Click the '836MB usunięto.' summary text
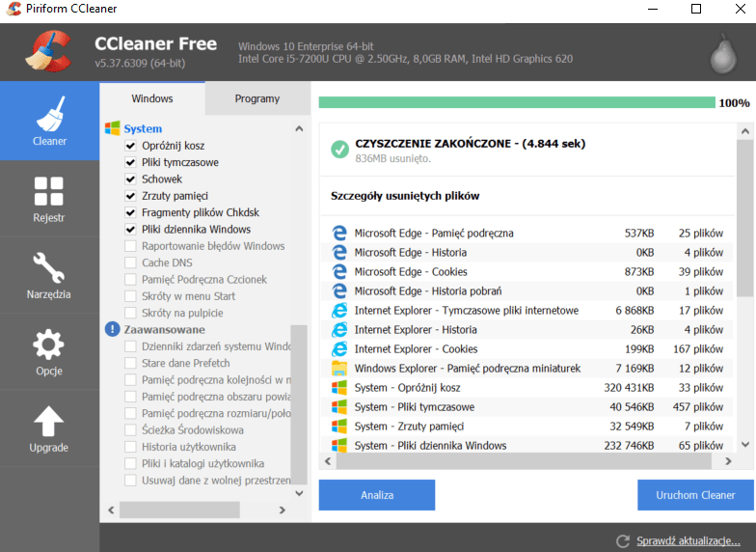Viewport: 756px width, 552px height. coord(393,158)
